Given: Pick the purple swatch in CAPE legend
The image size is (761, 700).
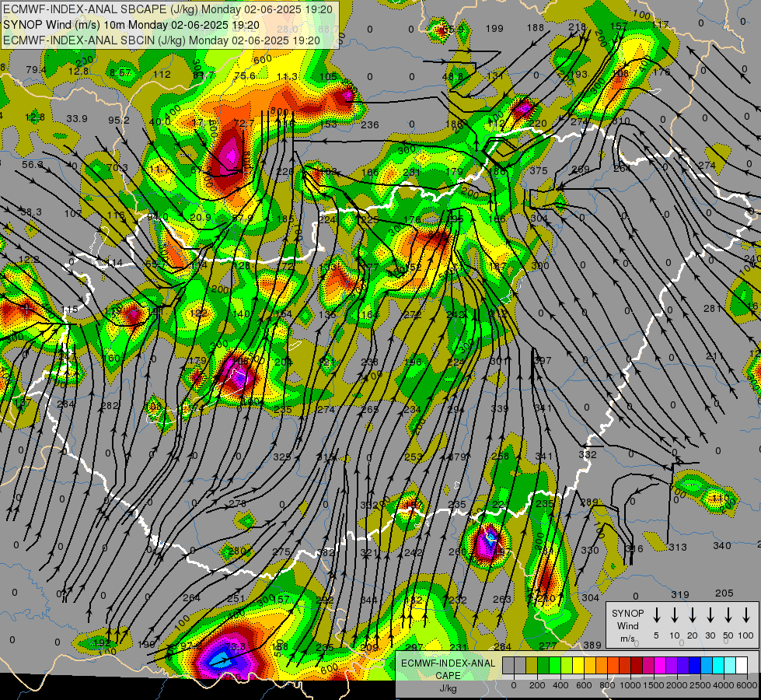Looking at the screenshot, I should 672,665.
